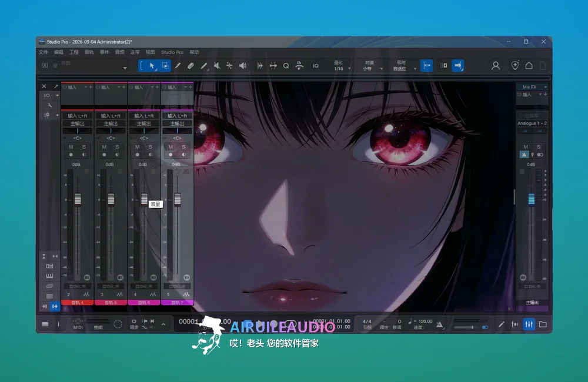Mute the main output channel
The image size is (588, 382).
(x=526, y=147)
